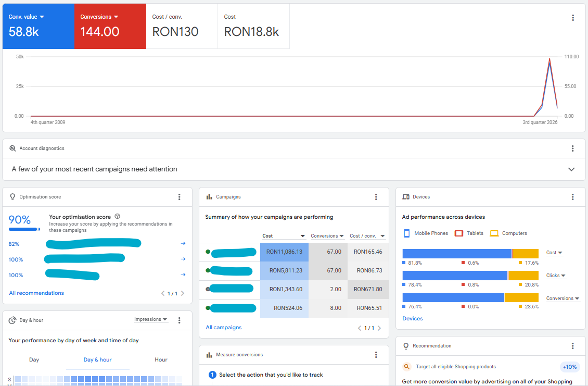The image size is (588, 386).
Task: Click the Optimisation score lightbulb icon
Action: [x=12, y=197]
